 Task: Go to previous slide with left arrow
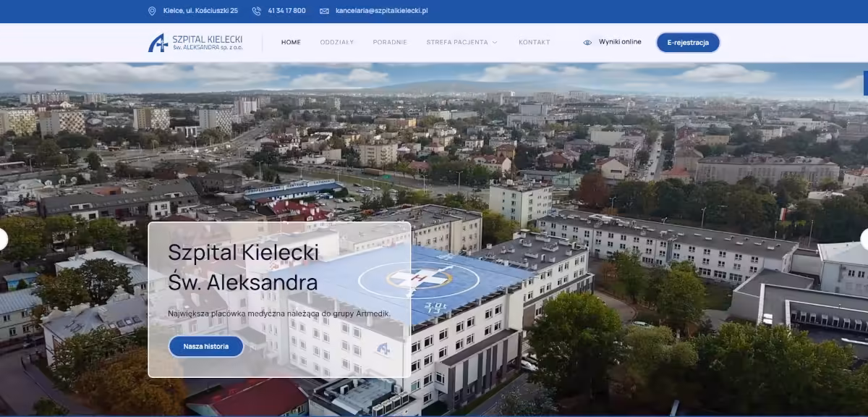[3, 240]
